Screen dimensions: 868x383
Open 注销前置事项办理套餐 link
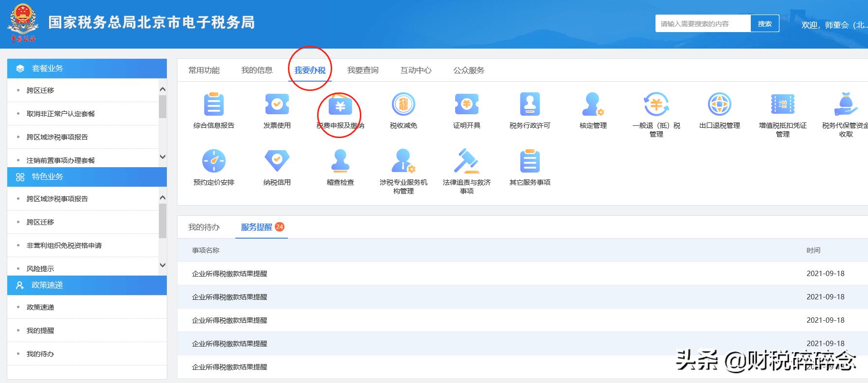(61, 160)
